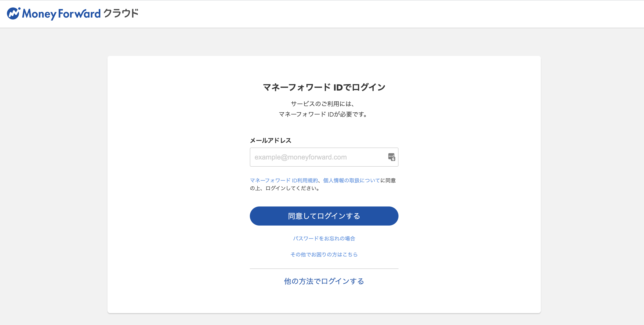Click the Money Forward logo mark icon
644x325 pixels.
pos(14,14)
